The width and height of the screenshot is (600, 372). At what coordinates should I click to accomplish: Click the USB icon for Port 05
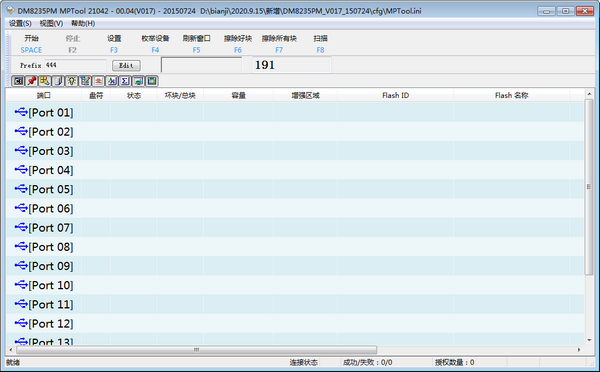pyautogui.click(x=21, y=188)
